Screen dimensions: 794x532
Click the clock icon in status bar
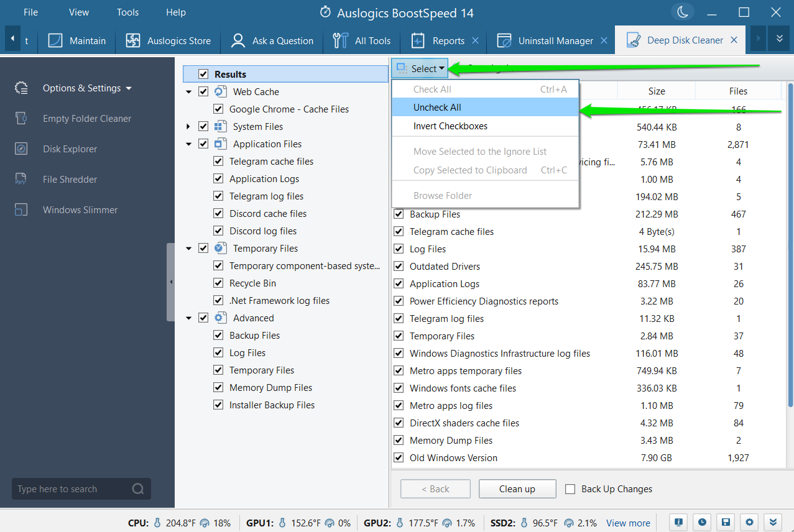click(701, 523)
